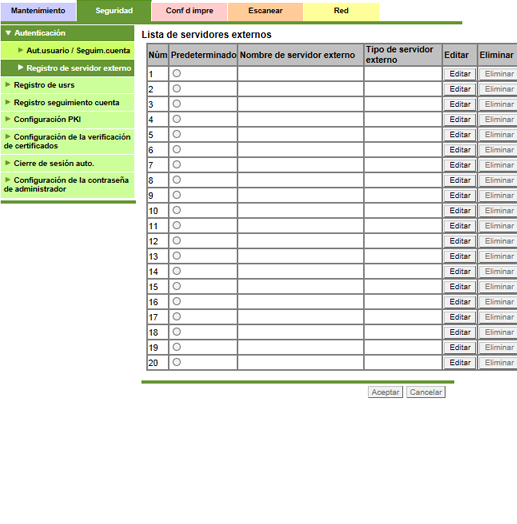Click row number 16 cell

point(158,302)
